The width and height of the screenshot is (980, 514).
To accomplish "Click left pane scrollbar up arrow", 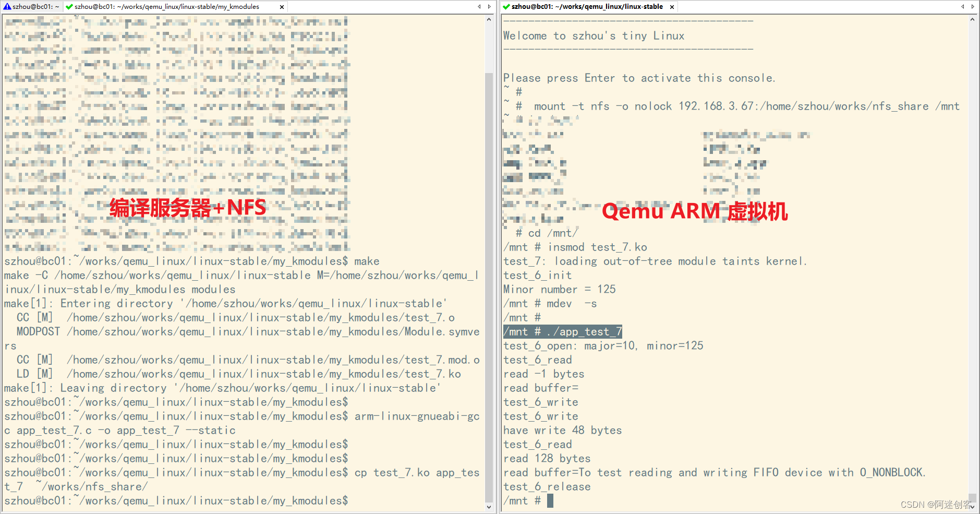I will (x=489, y=20).
